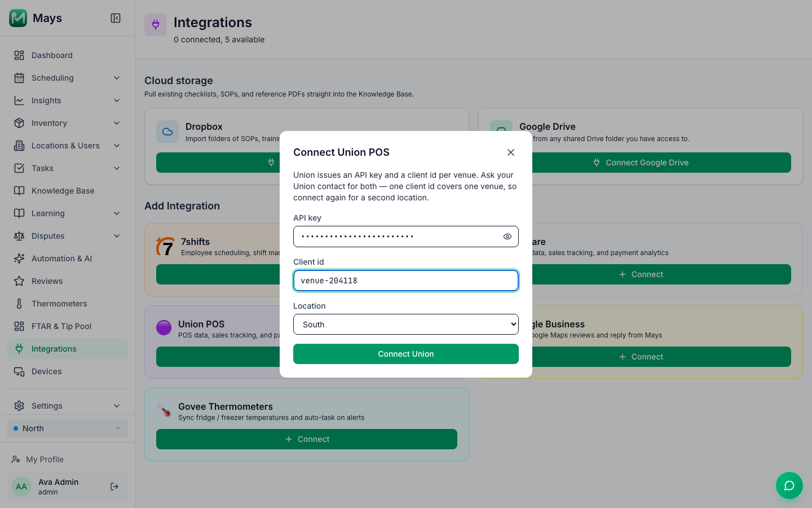Click the Union POS purple circle logo

pos(164,327)
